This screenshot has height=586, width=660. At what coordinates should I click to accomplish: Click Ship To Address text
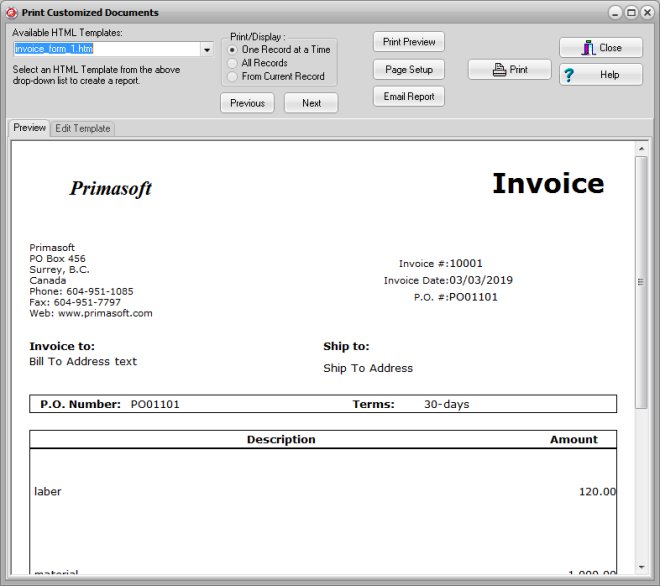pos(368,368)
